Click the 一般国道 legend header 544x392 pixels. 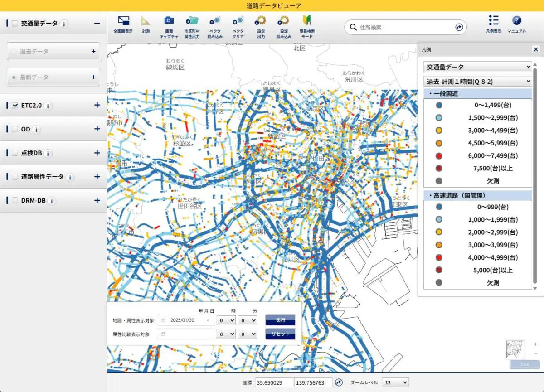pyautogui.click(x=478, y=93)
